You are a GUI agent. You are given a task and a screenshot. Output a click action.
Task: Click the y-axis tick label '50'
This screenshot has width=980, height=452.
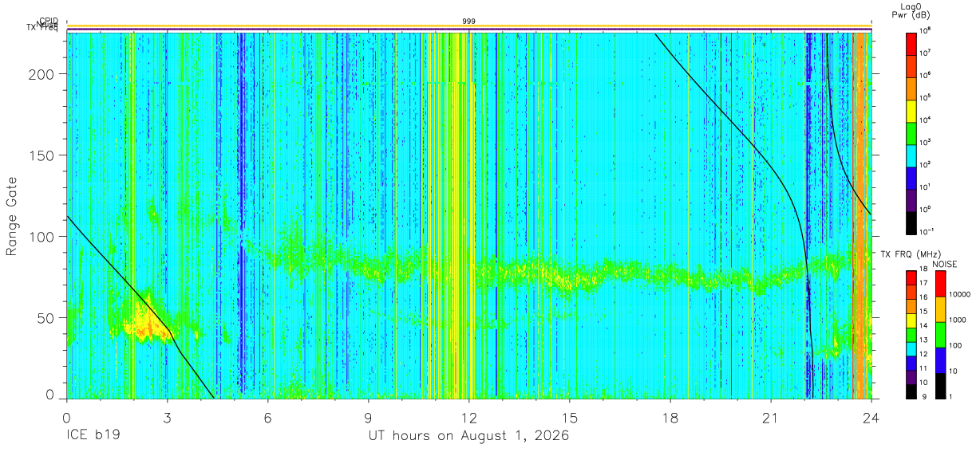coord(45,318)
